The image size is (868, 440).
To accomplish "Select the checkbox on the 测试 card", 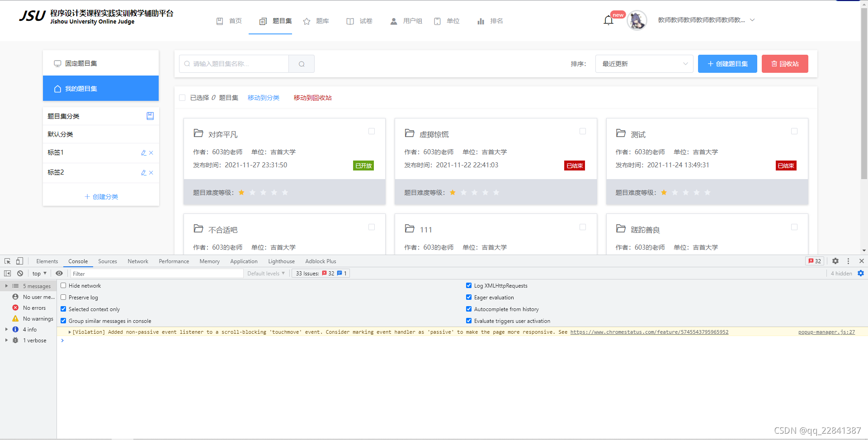I will [x=794, y=131].
